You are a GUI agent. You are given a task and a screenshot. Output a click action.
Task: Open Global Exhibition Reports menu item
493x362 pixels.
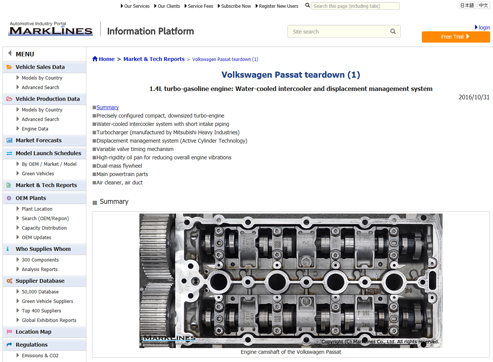coord(49,320)
